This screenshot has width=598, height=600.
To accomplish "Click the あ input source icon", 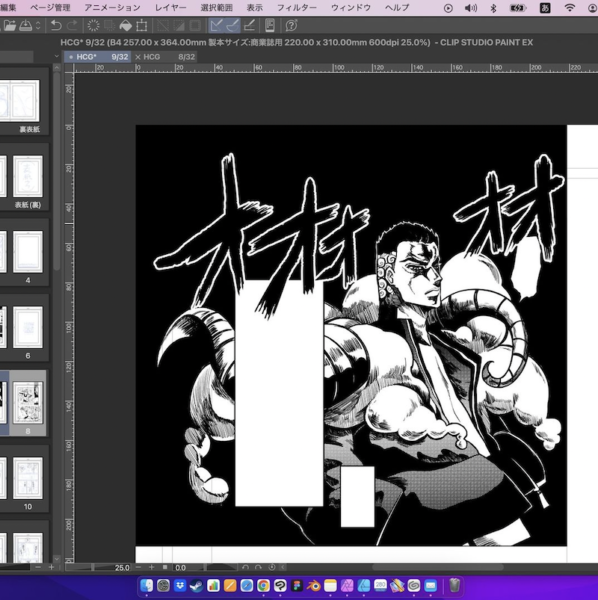I will click(x=545, y=8).
